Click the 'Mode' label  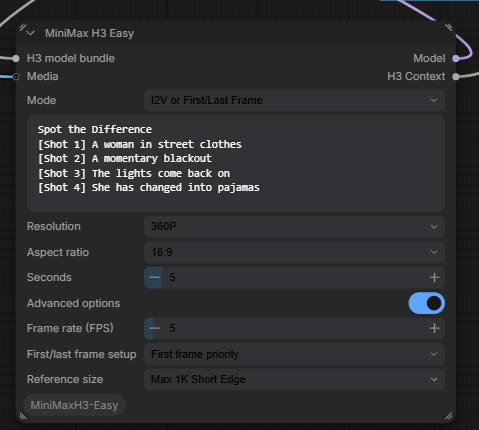(41, 100)
